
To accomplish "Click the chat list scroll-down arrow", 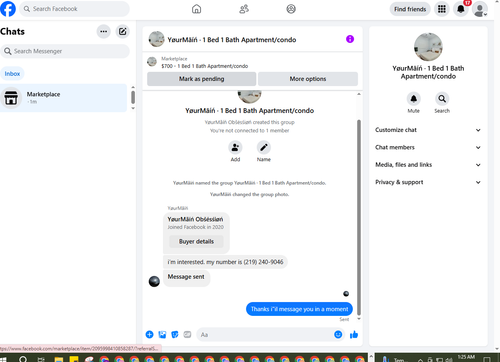I will click(x=133, y=108).
